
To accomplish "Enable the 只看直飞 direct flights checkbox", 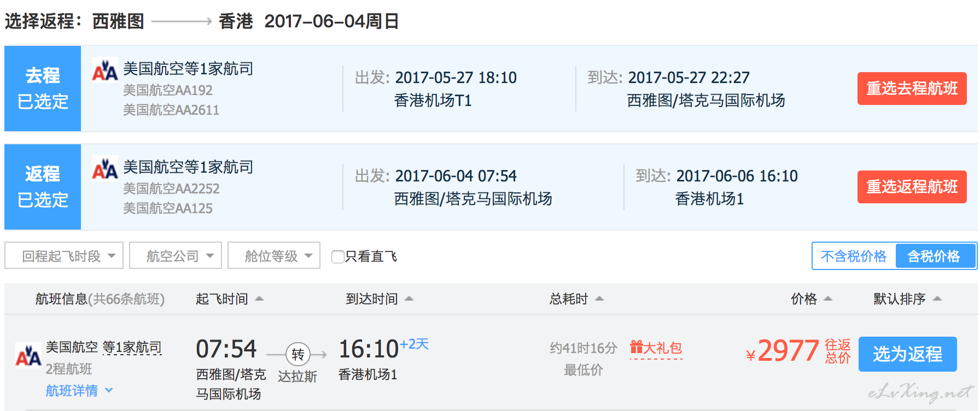I will point(338,256).
